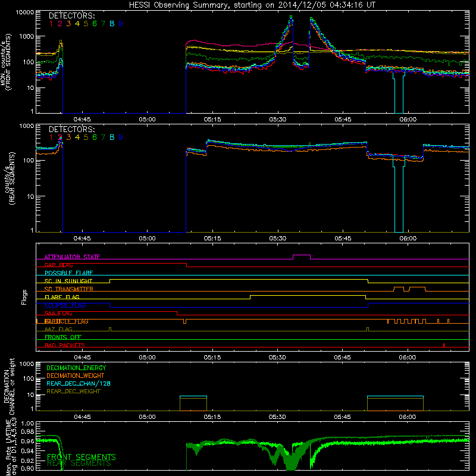This screenshot has height=476, width=476.
Task: Click the cyan decimation box near 05:10
Action: [193, 396]
